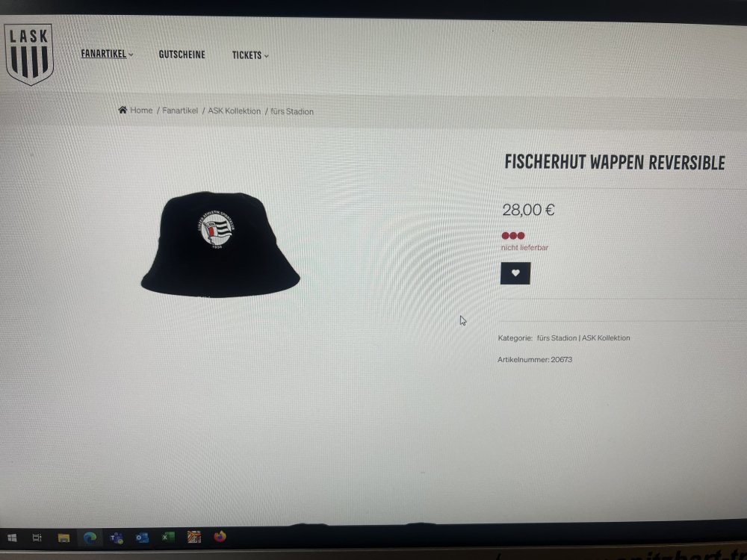This screenshot has width=747, height=560.
Task: Switch to Microsoft Edge in the taskbar
Action: (x=90, y=538)
